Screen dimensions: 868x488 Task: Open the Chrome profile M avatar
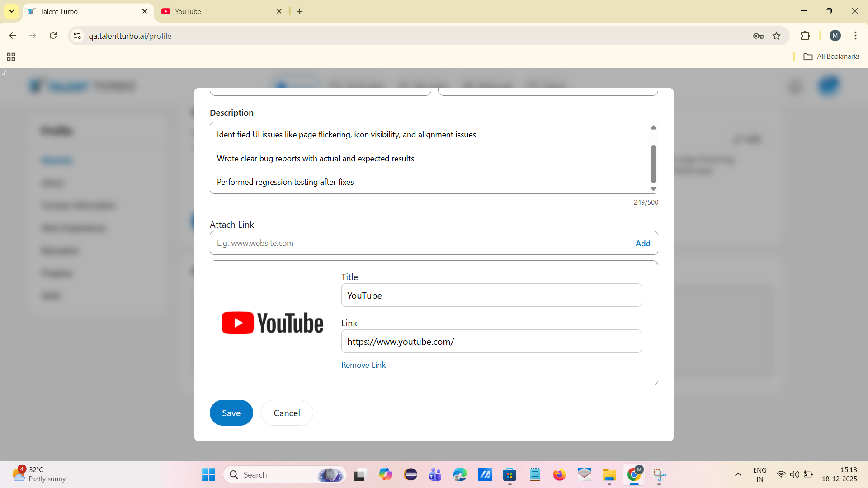835,36
